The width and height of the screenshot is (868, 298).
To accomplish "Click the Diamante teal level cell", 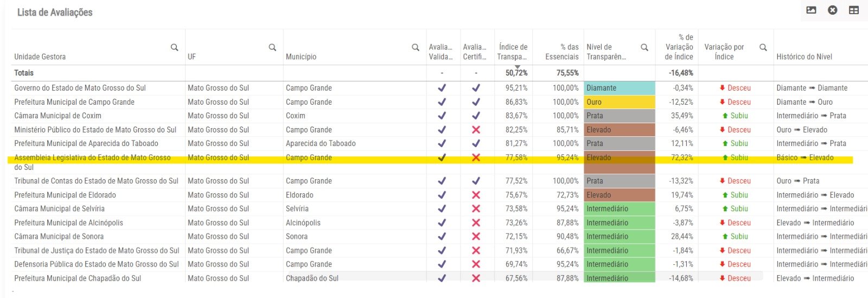I will [x=620, y=88].
